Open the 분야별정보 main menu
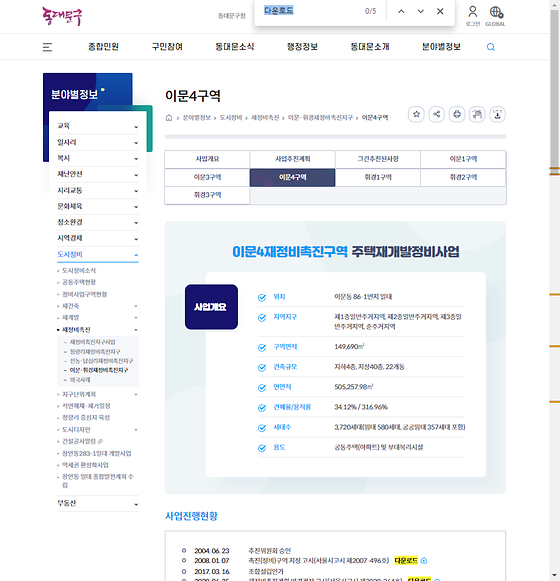Viewport: 560px width, 581px height. click(441, 47)
